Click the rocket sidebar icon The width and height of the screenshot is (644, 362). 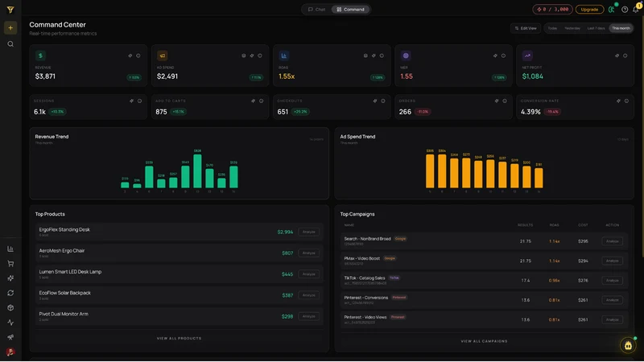pyautogui.click(x=10, y=337)
